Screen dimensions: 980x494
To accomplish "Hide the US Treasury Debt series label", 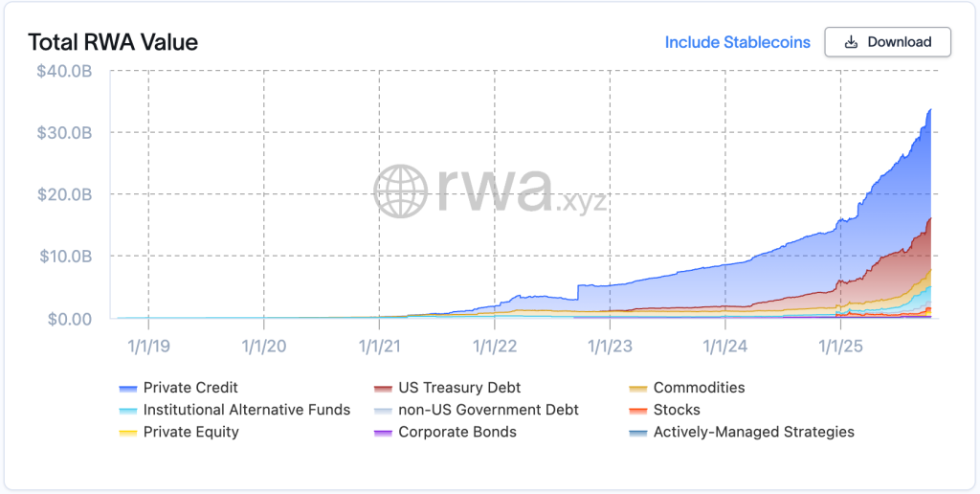I will click(457, 388).
